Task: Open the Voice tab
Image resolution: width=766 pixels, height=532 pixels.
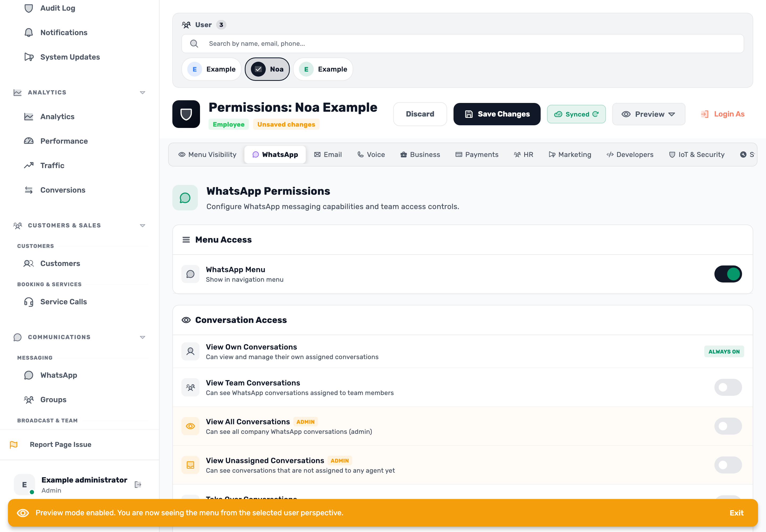Action: point(371,155)
